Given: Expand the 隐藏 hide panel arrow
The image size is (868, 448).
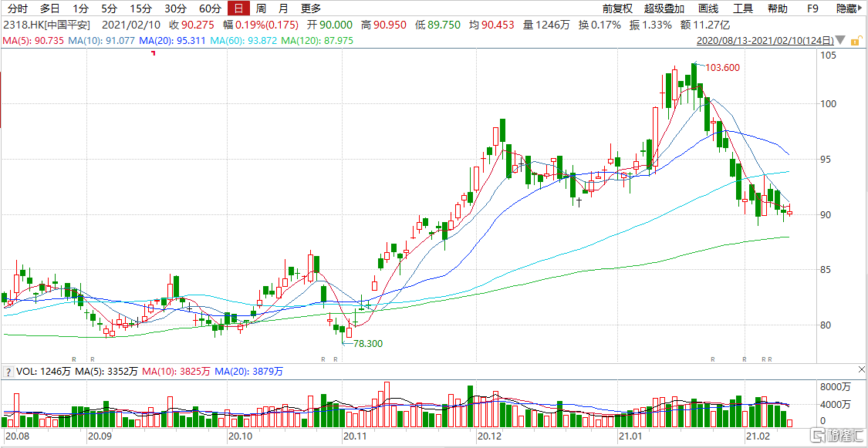Looking at the screenshot, I should tap(860, 8).
